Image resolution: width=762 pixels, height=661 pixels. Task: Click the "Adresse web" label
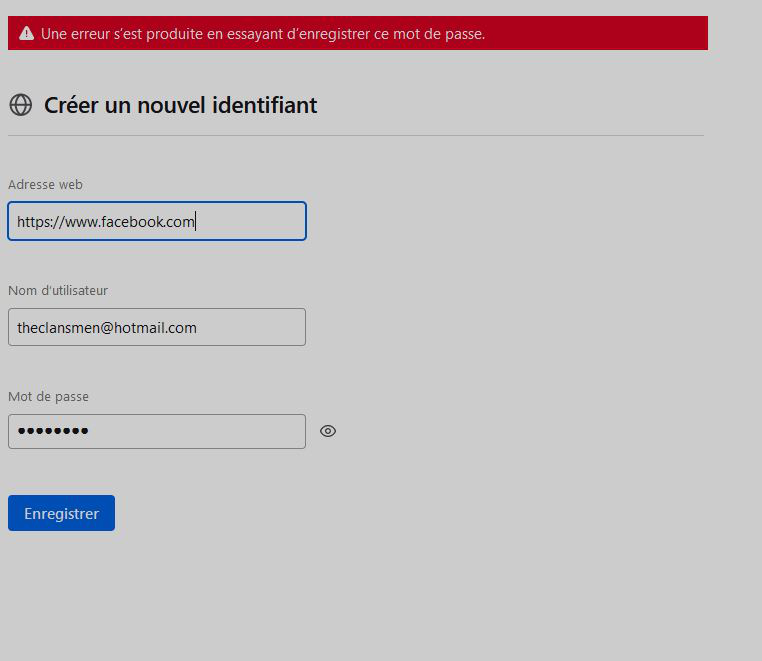click(x=45, y=185)
